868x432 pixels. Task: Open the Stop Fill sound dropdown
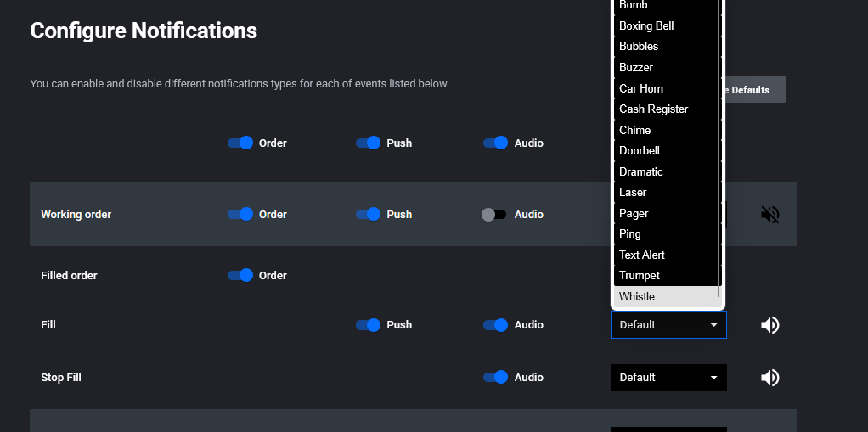[668, 377]
